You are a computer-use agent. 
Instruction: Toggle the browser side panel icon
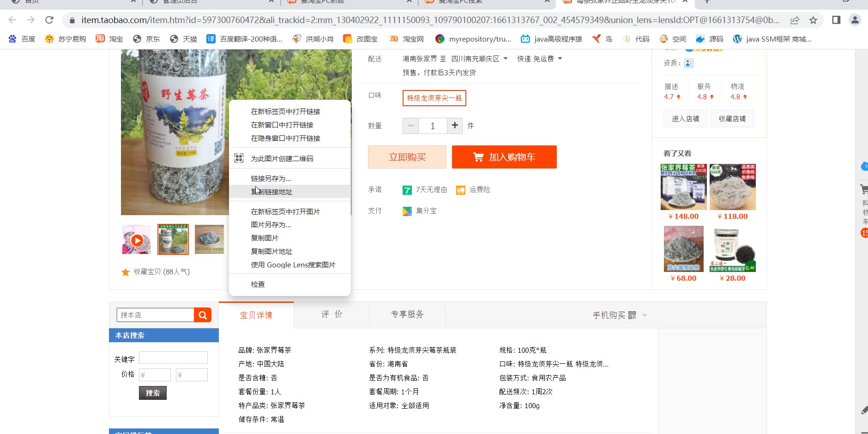[836, 20]
